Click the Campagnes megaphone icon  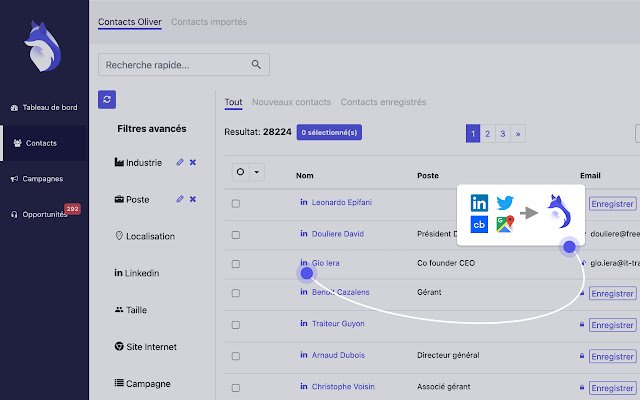14,179
